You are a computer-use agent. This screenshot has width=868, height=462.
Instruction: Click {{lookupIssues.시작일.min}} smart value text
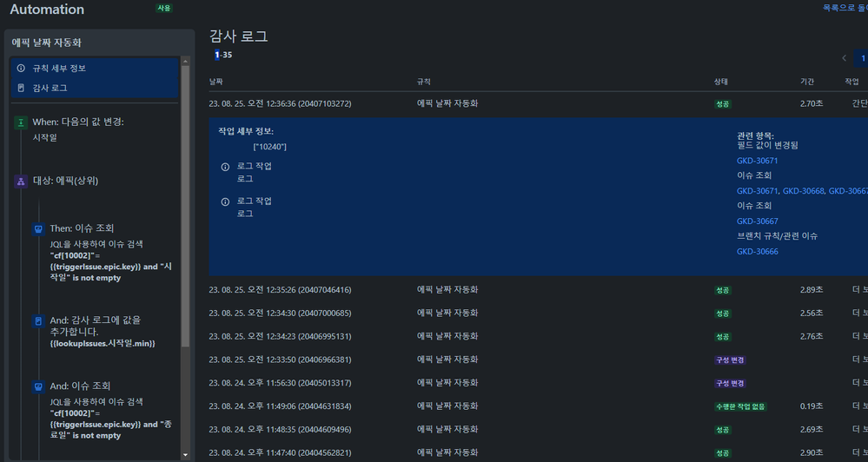point(103,344)
